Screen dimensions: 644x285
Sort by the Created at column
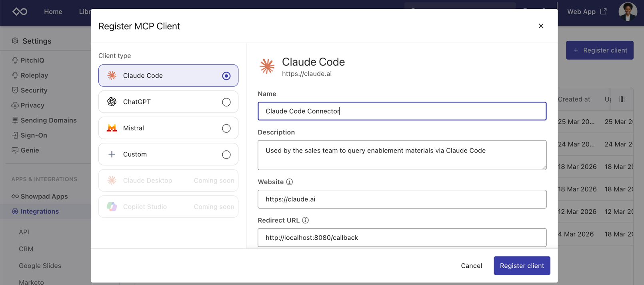tap(574, 99)
